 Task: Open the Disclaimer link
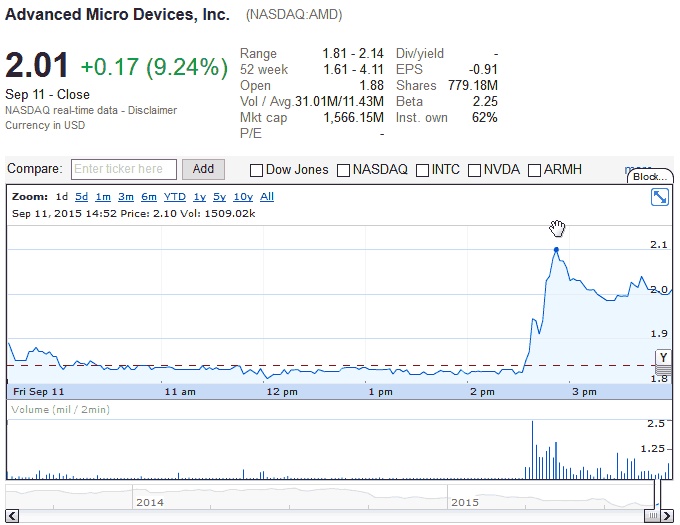pos(152,110)
